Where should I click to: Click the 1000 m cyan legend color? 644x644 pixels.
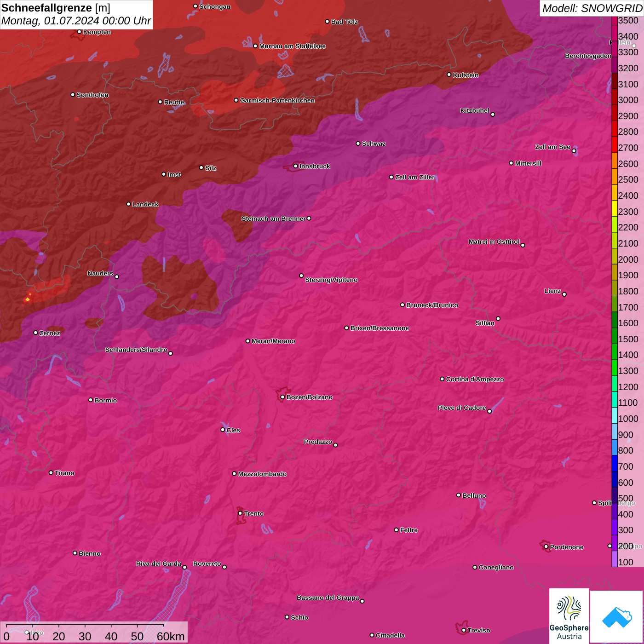click(x=614, y=415)
